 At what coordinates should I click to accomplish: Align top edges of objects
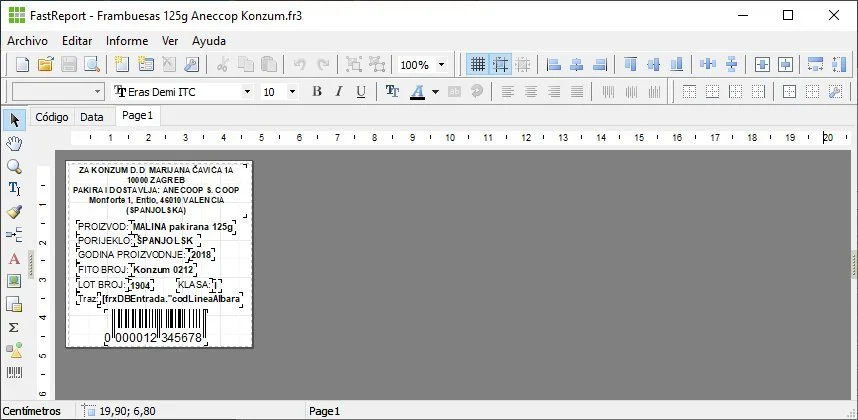[x=630, y=65]
